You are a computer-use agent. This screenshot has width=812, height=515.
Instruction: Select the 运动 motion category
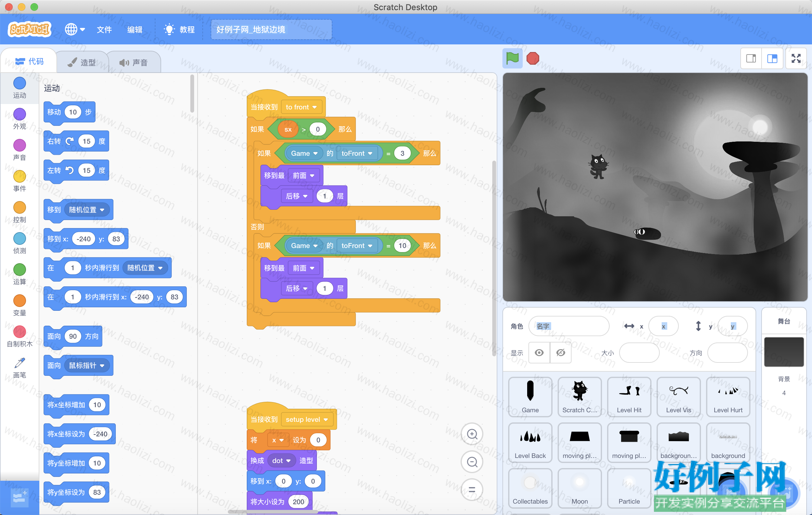point(20,88)
